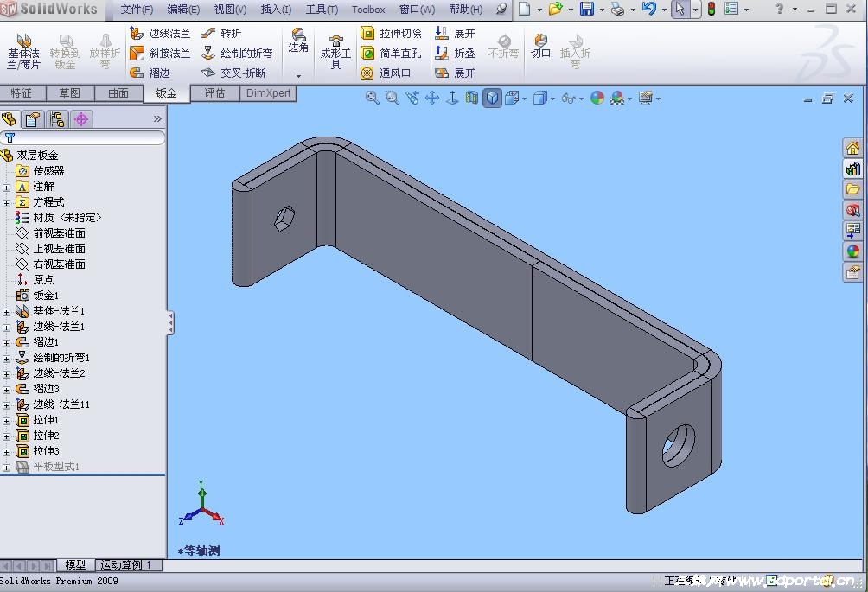868x592 pixels.
Task: Select 上视基准面 plane in the tree
Action: pyautogui.click(x=50, y=249)
